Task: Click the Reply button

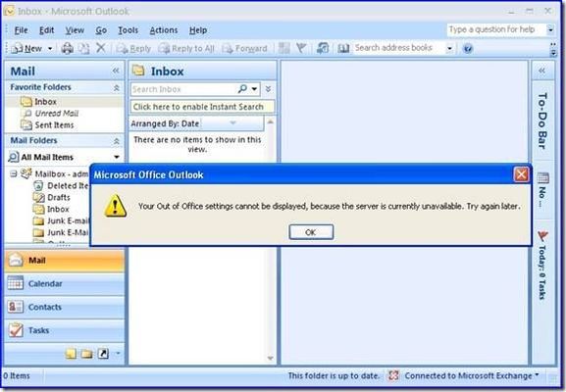Action: coord(133,48)
